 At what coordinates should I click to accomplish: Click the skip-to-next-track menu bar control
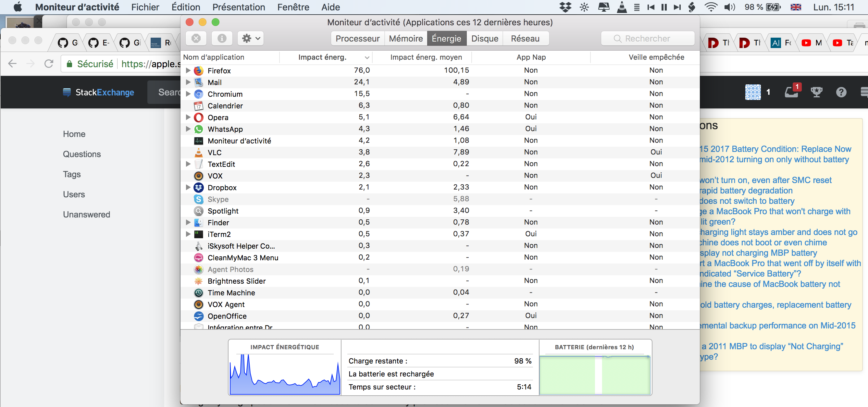tap(677, 7)
